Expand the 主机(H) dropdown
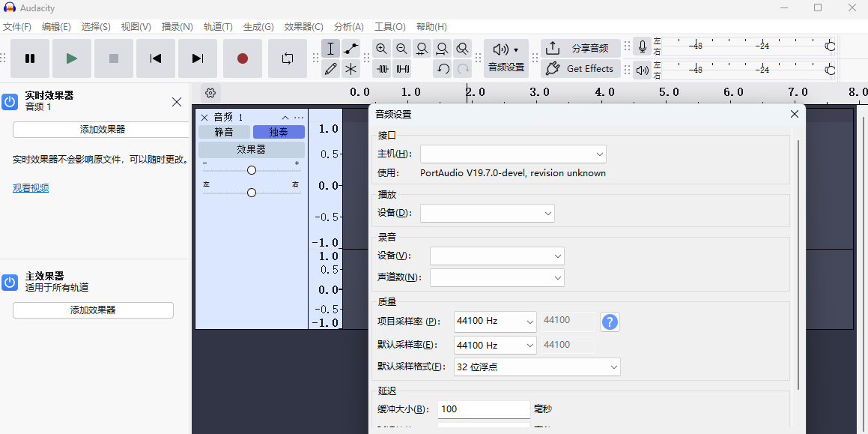 click(x=513, y=154)
